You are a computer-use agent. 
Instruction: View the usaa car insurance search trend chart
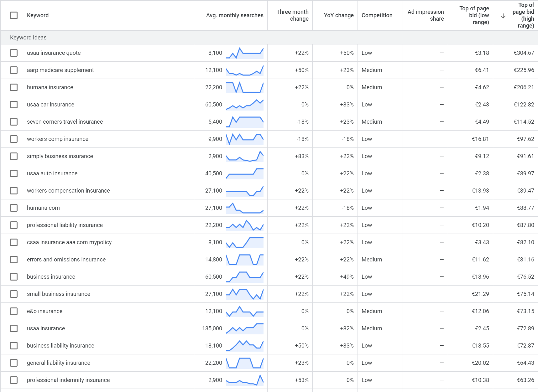coord(245,105)
